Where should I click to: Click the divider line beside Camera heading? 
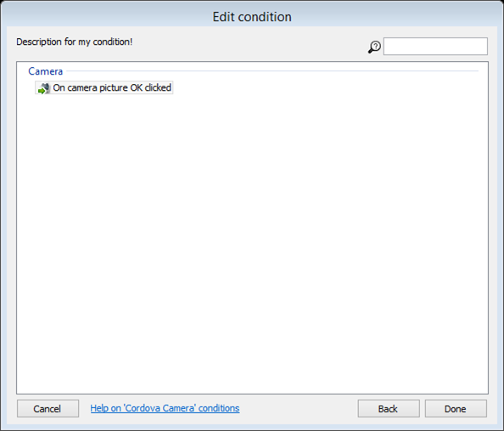coord(272,71)
